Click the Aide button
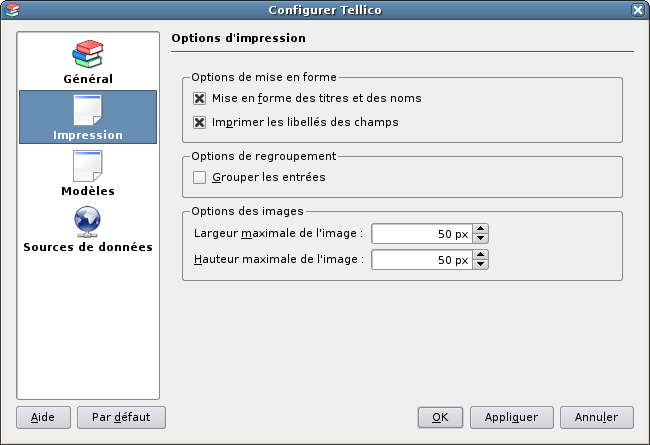The height and width of the screenshot is (445, 650). tap(43, 417)
